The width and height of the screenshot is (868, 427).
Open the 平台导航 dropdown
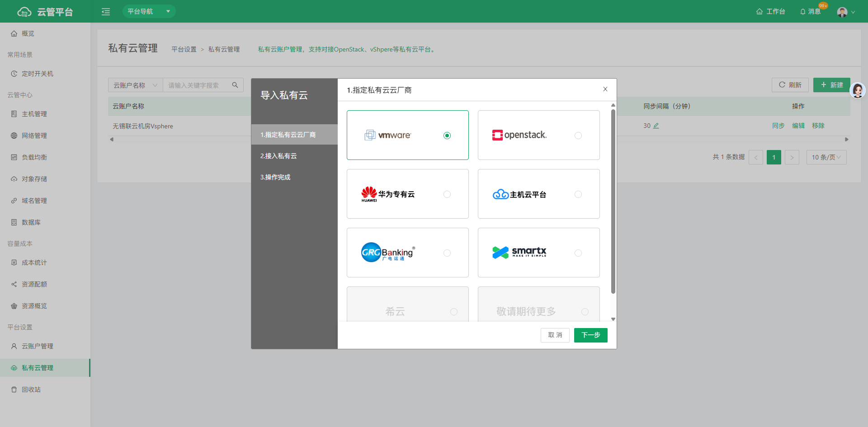coord(149,11)
